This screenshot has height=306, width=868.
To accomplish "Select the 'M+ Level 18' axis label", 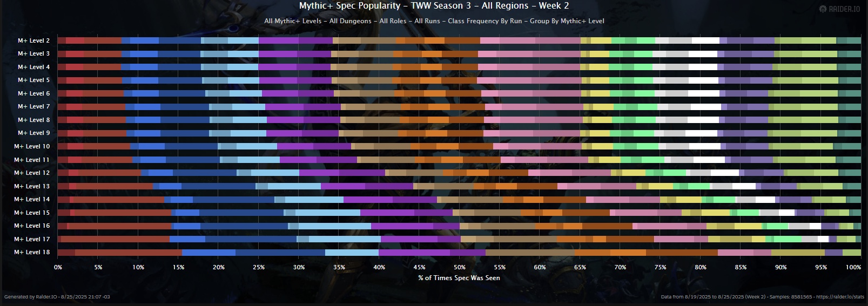I will 32,252.
